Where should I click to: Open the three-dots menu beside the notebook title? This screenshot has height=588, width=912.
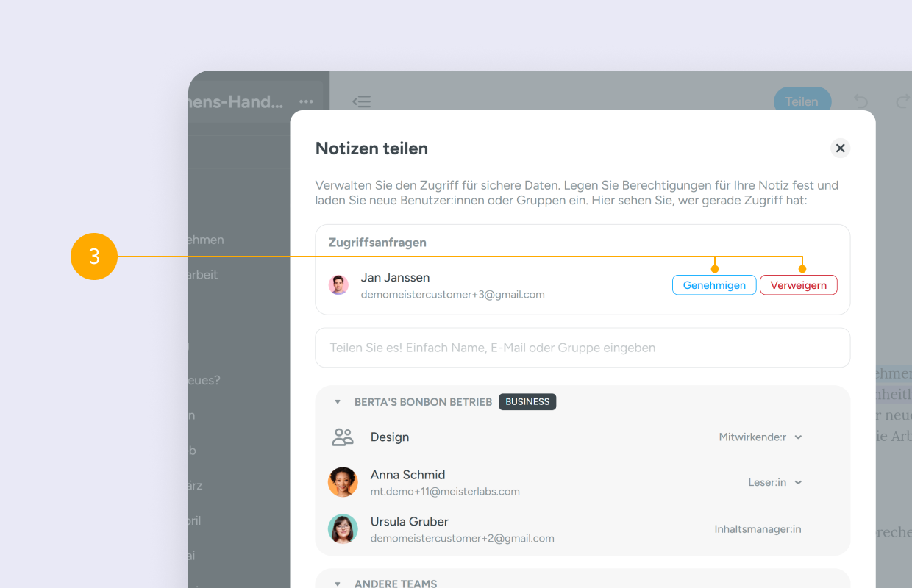tap(306, 101)
